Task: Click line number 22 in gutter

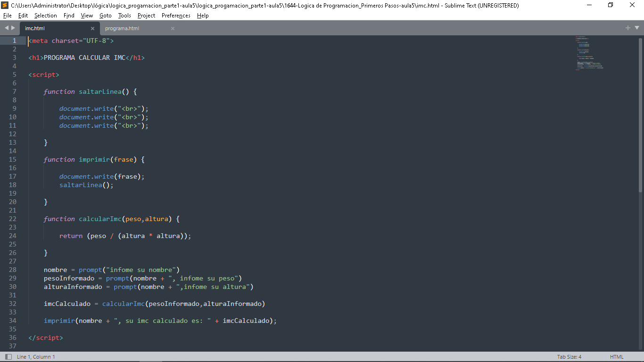Action: tap(13, 219)
